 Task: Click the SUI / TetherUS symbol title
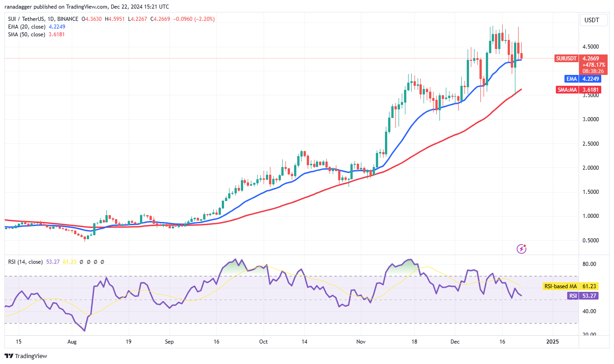(27, 19)
